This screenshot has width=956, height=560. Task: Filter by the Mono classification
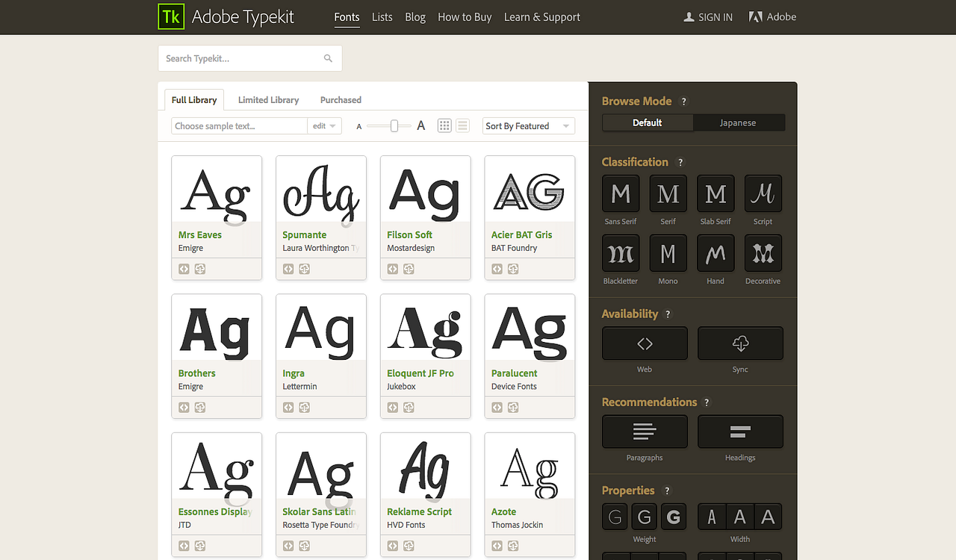coord(668,252)
